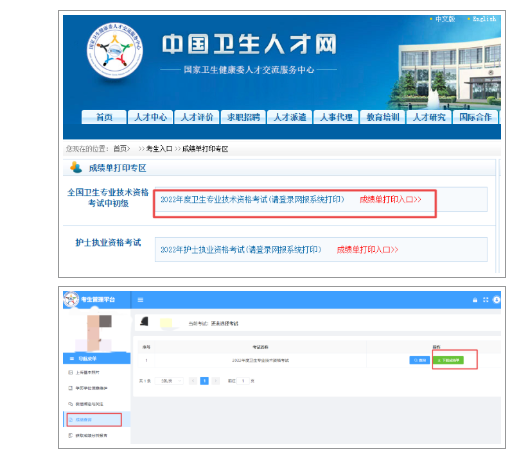This screenshot has width=532, height=456.
Task: Open sidebar item just above highlighted 成绩查询
Action: pos(97,404)
